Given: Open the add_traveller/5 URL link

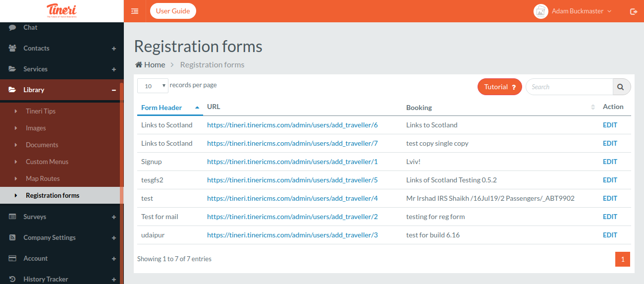Looking at the screenshot, I should click(292, 180).
